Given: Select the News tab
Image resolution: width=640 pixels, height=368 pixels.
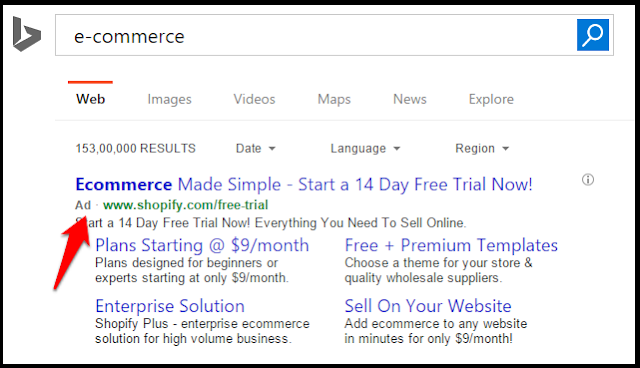Looking at the screenshot, I should pos(410,99).
